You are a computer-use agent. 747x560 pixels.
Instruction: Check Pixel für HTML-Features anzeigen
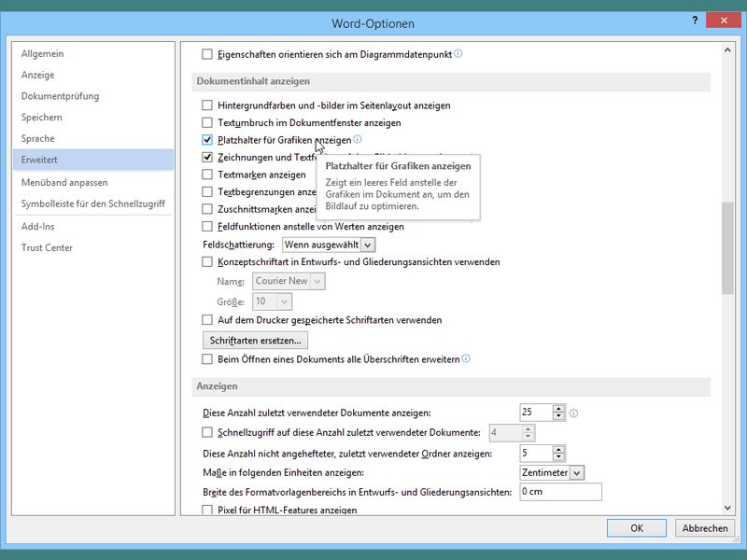[x=206, y=510]
